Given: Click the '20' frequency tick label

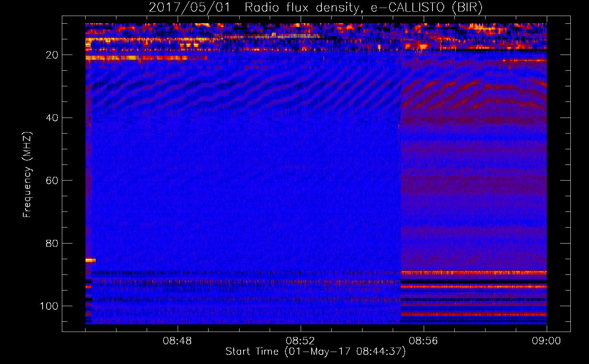Looking at the screenshot, I should click(x=52, y=55).
